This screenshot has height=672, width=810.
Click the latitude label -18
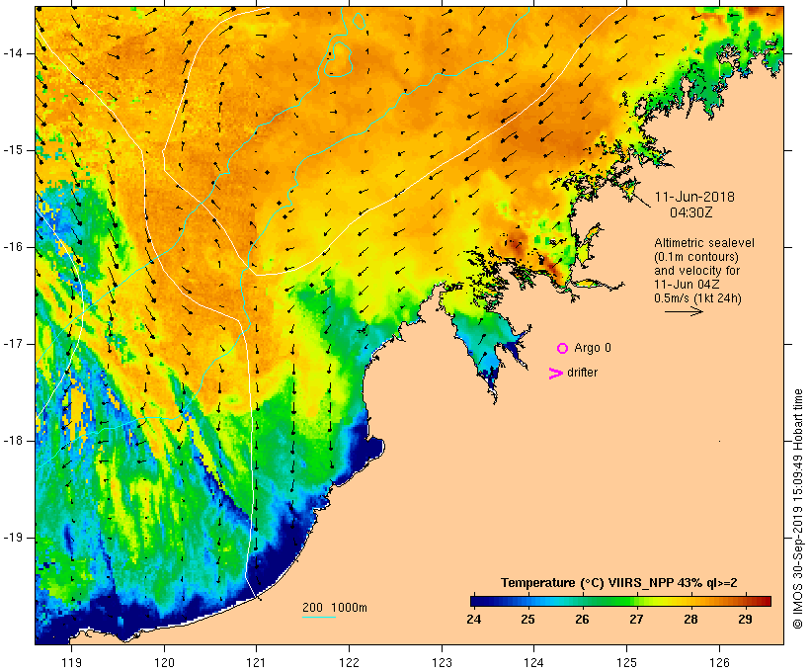[13, 441]
